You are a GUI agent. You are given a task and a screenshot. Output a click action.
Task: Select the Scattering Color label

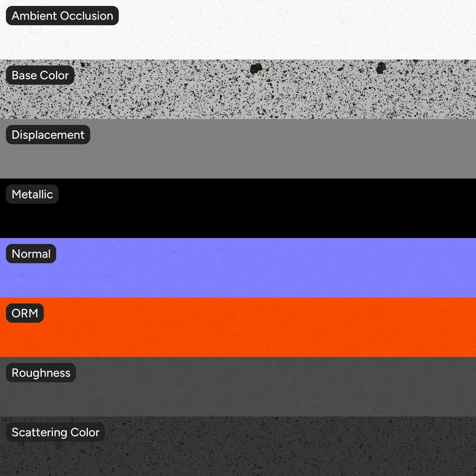coord(56,432)
